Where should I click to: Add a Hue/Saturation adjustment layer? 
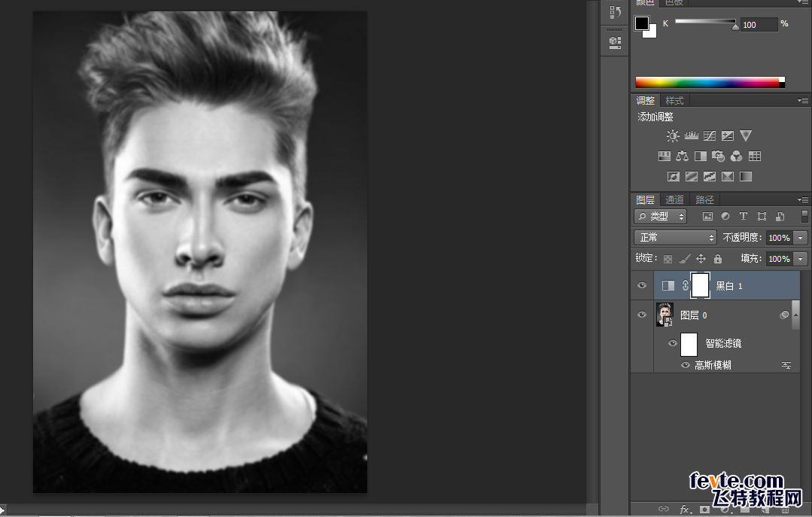[x=664, y=156]
